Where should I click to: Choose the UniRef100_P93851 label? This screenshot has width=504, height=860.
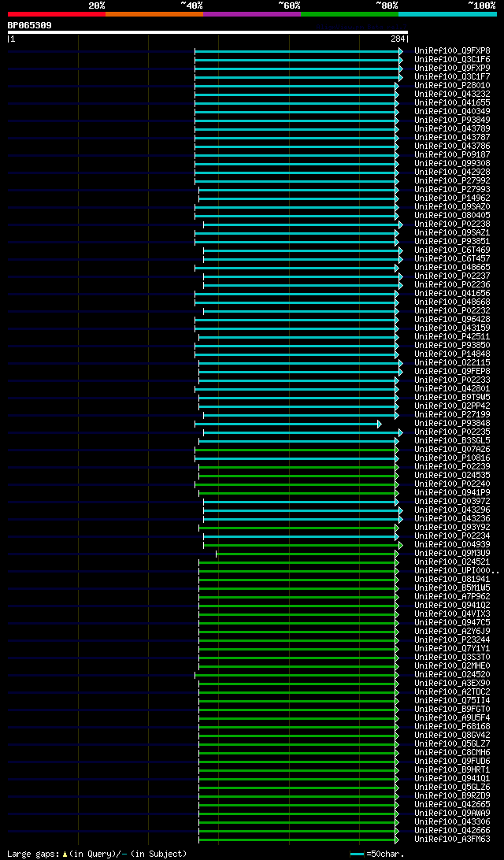click(453, 241)
